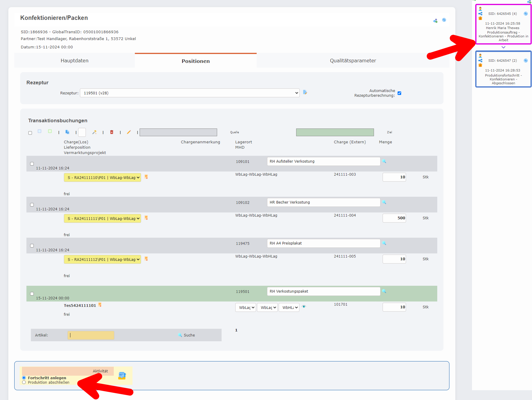Check the row checkbox for article 109102
The image size is (532, 400).
[x=32, y=205]
